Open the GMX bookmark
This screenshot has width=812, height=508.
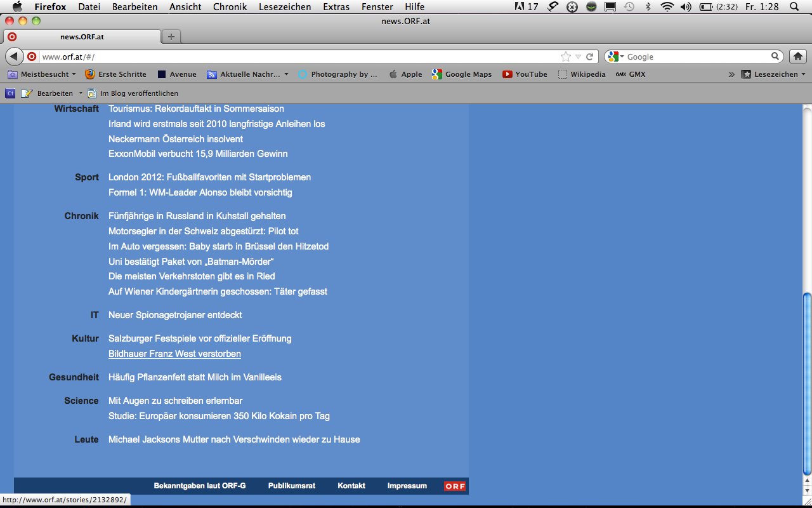click(x=631, y=74)
